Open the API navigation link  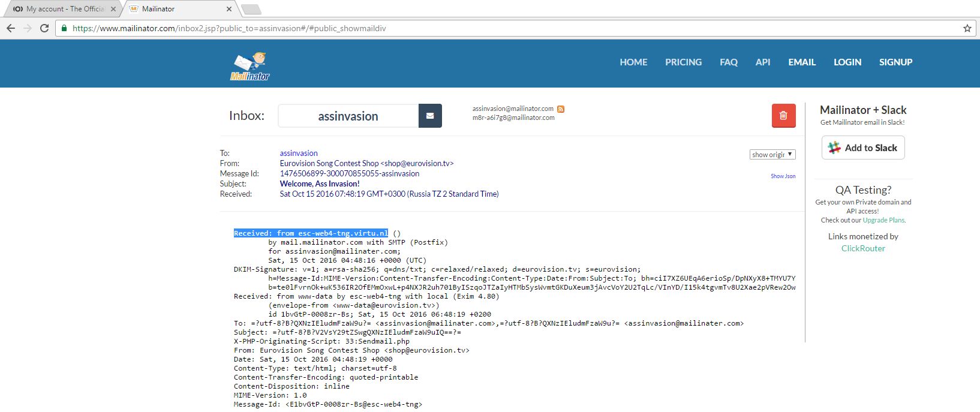click(x=762, y=62)
